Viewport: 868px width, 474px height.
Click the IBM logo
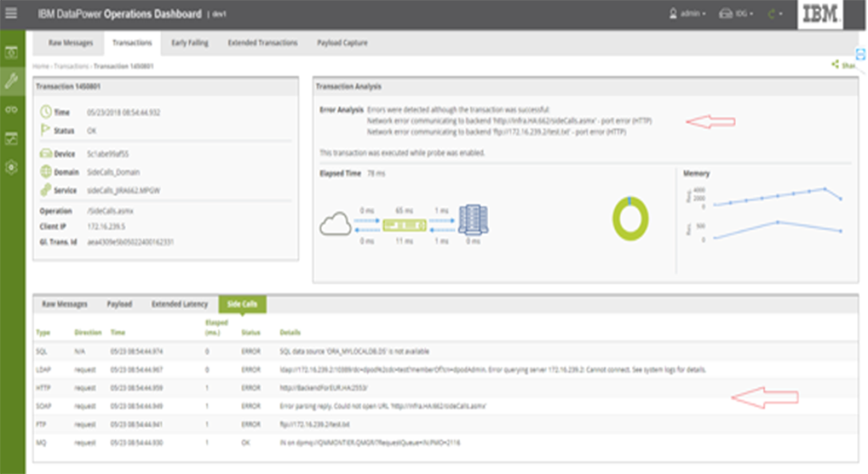click(820, 14)
